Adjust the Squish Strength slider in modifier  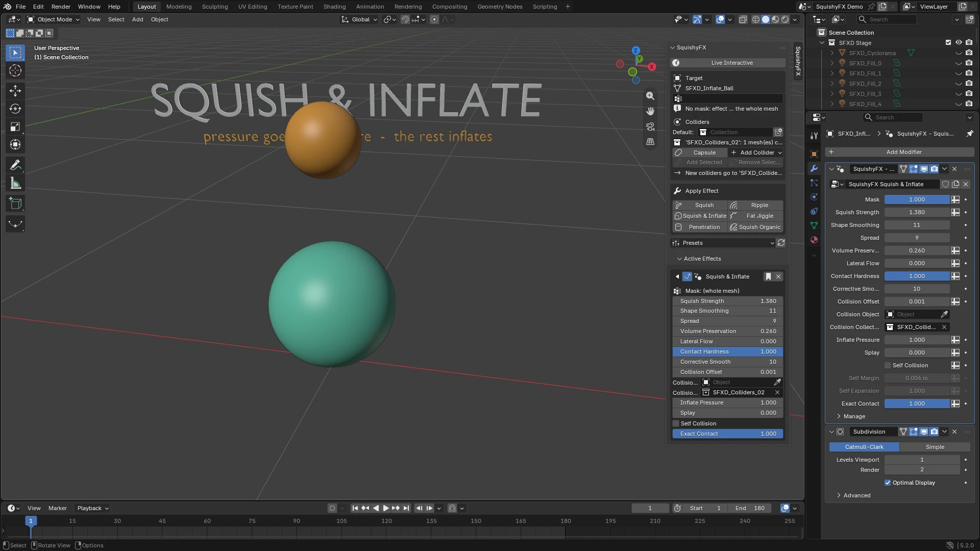(917, 212)
